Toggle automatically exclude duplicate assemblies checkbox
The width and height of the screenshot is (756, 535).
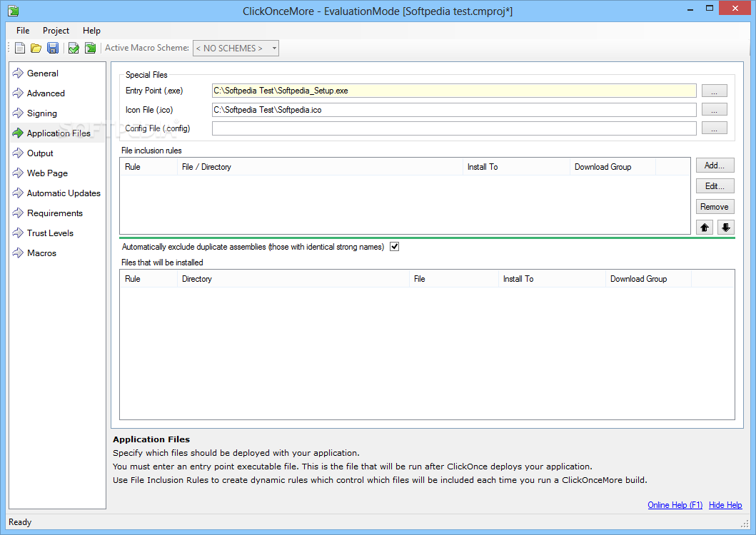coord(394,247)
